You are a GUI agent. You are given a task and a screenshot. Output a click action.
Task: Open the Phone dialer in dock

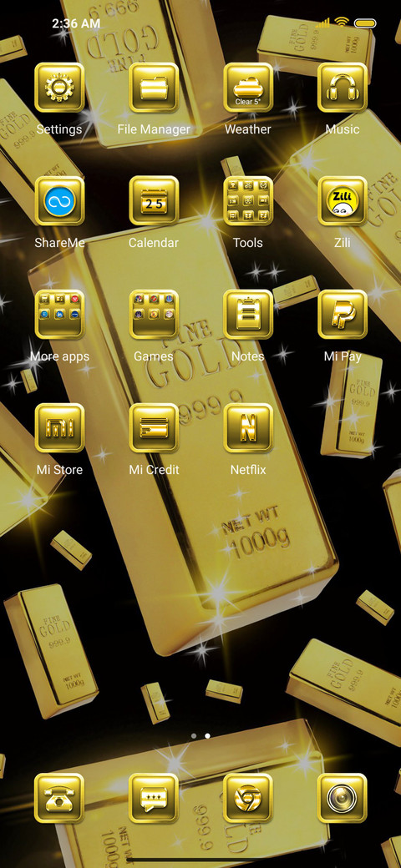tap(59, 798)
